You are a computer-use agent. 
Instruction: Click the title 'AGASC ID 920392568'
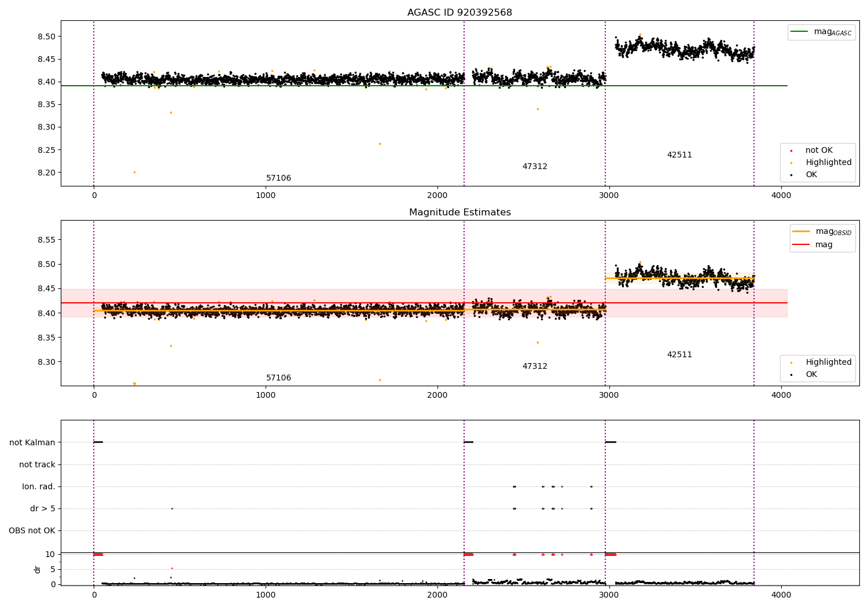pyautogui.click(x=459, y=13)
